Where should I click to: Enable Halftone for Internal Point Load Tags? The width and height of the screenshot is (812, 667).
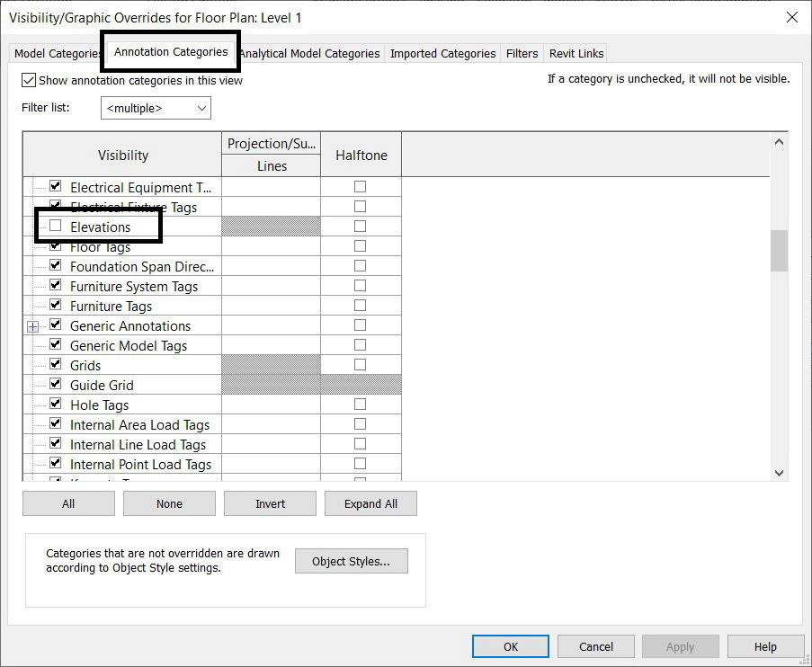click(360, 464)
